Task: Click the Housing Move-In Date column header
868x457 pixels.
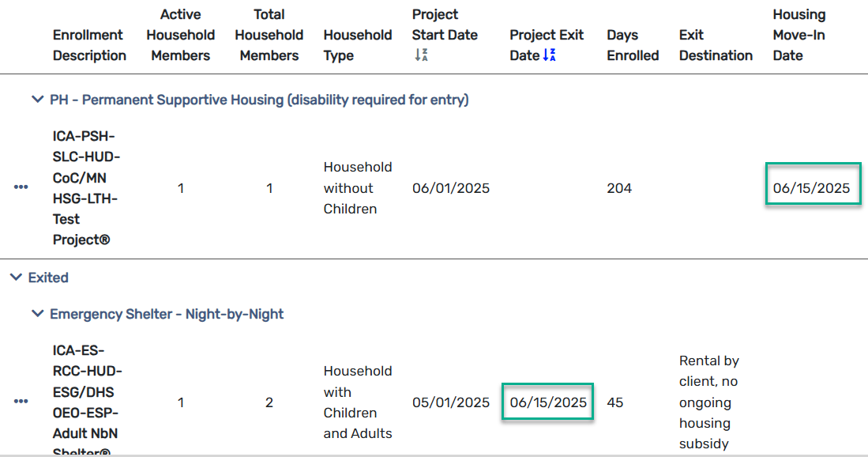Action: tap(799, 35)
